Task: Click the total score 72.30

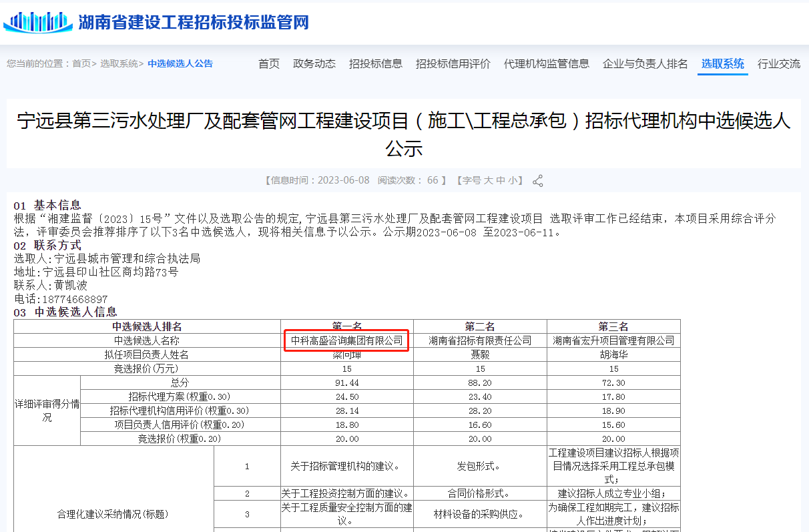Action: [x=613, y=382]
